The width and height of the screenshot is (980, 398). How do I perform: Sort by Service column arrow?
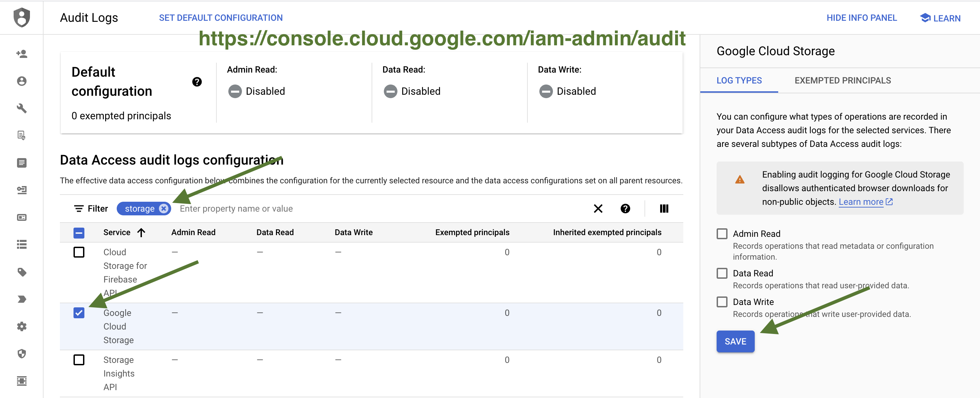(141, 232)
